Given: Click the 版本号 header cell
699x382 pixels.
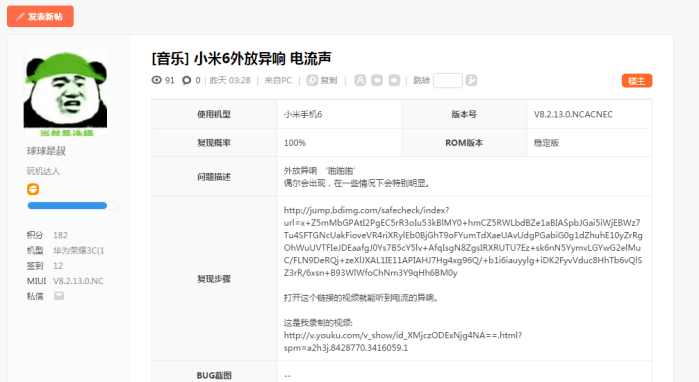Looking at the screenshot, I should pyautogui.click(x=464, y=115).
